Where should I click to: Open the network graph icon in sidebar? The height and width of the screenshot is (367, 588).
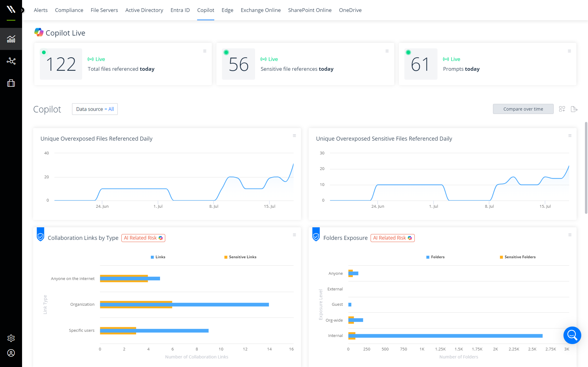pos(11,61)
